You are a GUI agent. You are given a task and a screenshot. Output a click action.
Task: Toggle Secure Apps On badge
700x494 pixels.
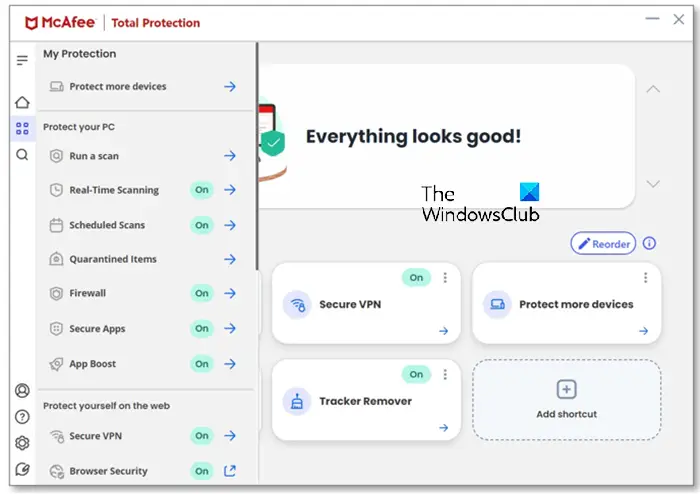pos(202,328)
